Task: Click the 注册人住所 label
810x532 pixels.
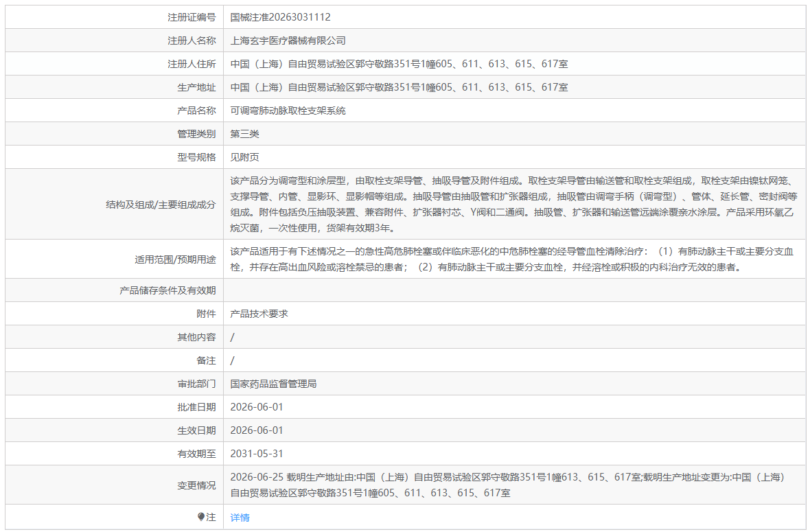Action: coord(192,64)
